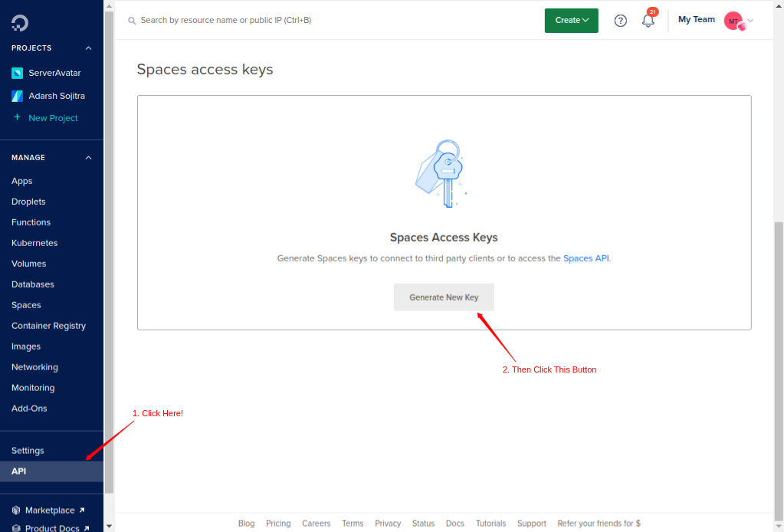Click the sidebar scrollbar thumb
784x532 pixels.
click(109, 252)
